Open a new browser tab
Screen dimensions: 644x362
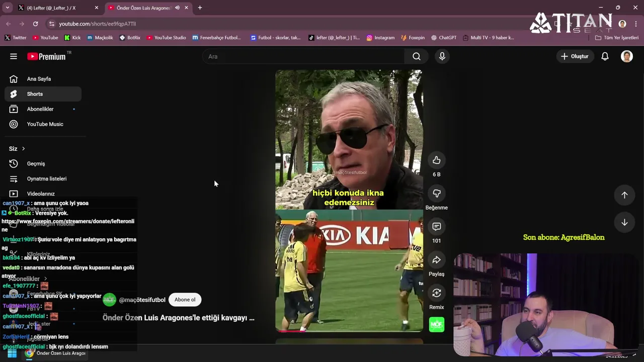point(200,8)
